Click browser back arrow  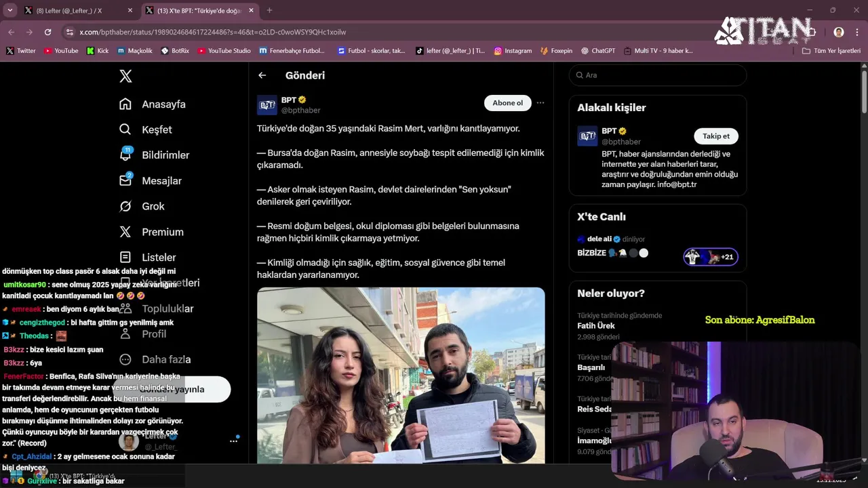point(11,32)
